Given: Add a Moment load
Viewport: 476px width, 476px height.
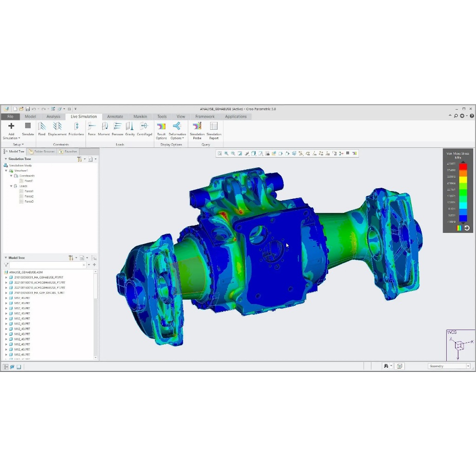Looking at the screenshot, I should pyautogui.click(x=104, y=129).
